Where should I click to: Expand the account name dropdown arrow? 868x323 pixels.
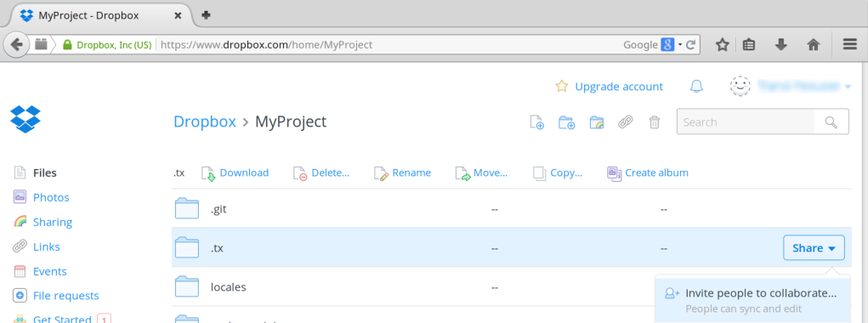pos(848,87)
